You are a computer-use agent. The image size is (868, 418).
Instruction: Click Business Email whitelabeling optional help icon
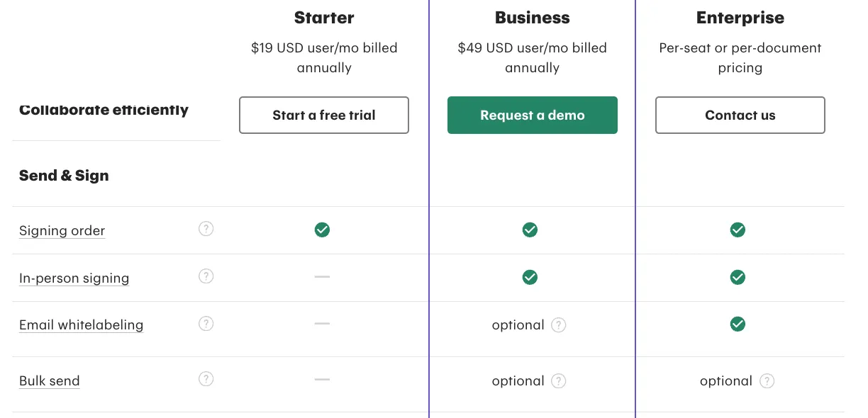(559, 325)
